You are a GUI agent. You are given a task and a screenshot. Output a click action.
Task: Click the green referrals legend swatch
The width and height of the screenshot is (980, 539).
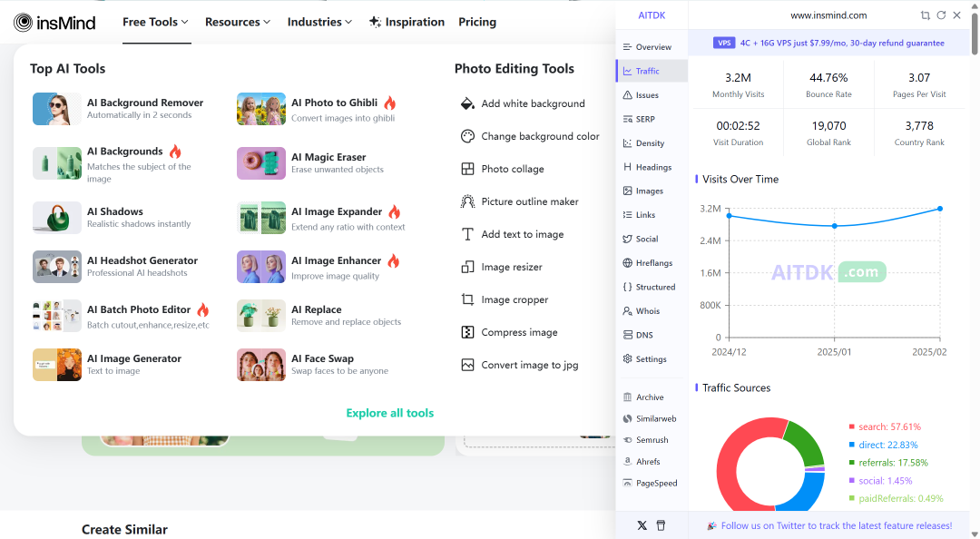coord(851,463)
